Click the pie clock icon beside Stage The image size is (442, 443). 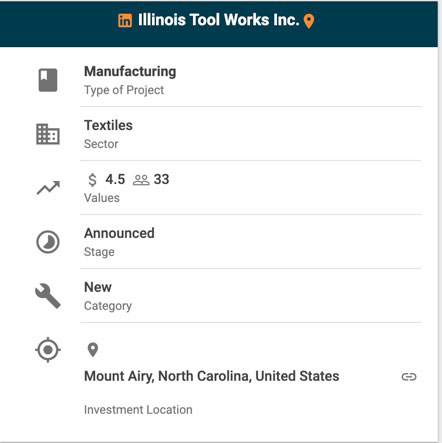[48, 242]
